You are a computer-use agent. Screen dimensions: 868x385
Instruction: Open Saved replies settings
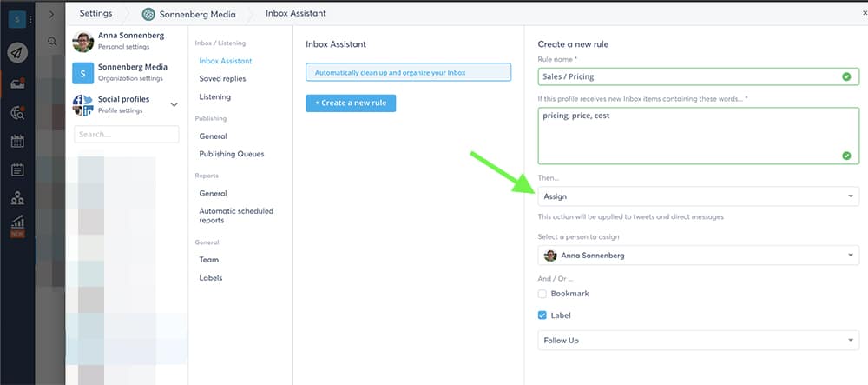coord(221,79)
